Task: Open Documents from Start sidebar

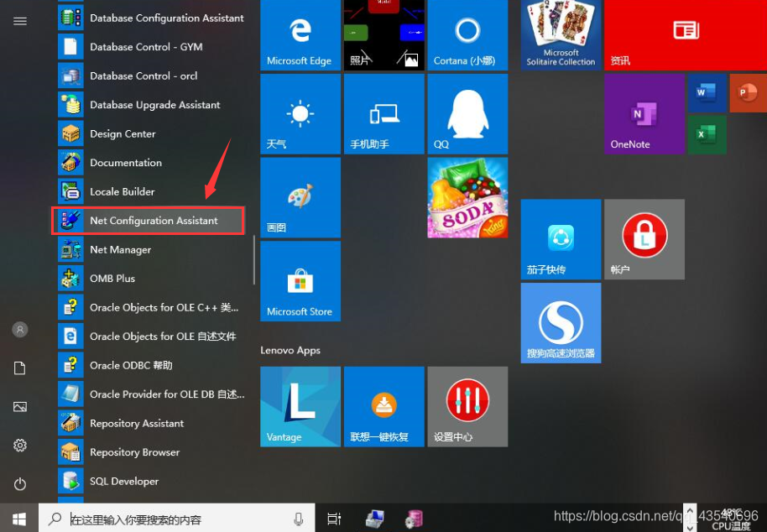Action: (x=20, y=368)
